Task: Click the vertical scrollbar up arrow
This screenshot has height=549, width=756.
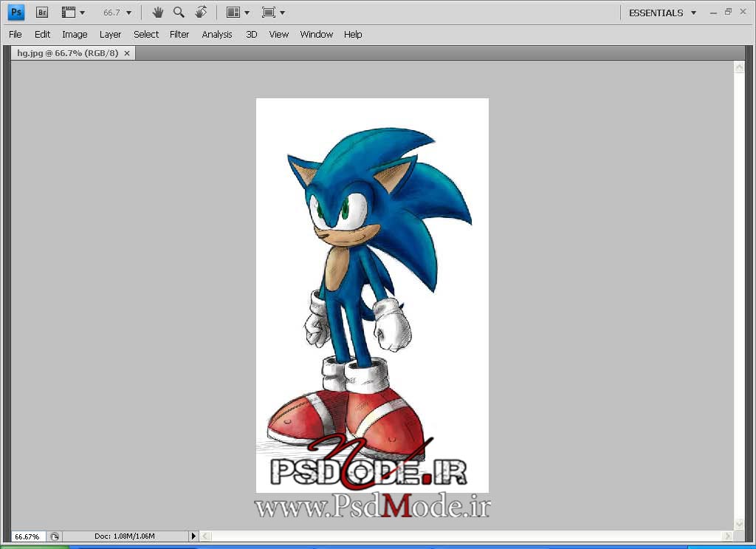Action: (739, 67)
